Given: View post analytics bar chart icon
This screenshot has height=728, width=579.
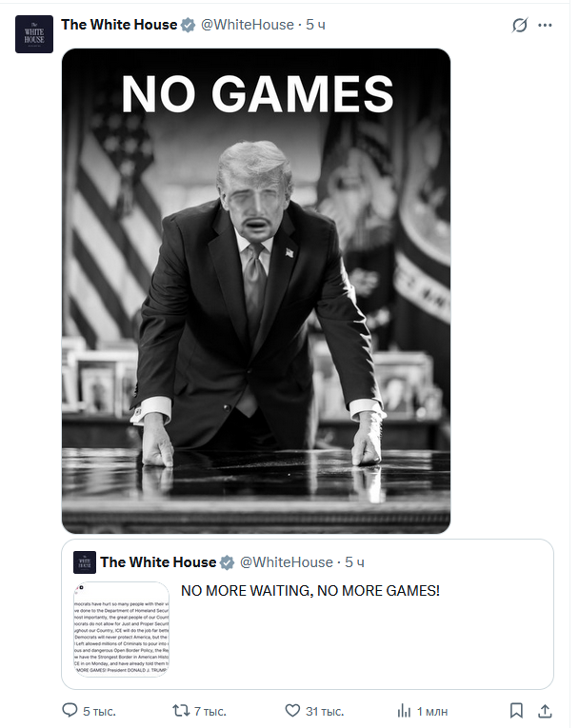Looking at the screenshot, I should 404,711.
